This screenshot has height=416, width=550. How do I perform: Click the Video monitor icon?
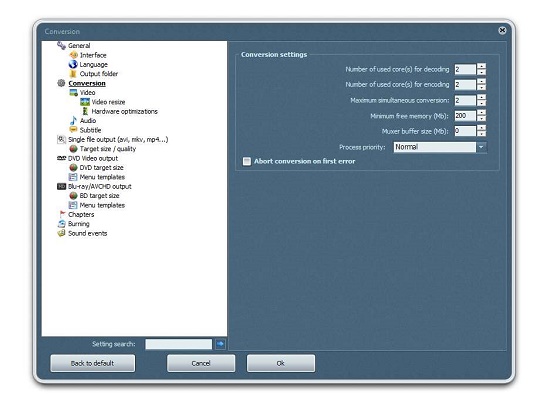click(x=73, y=93)
